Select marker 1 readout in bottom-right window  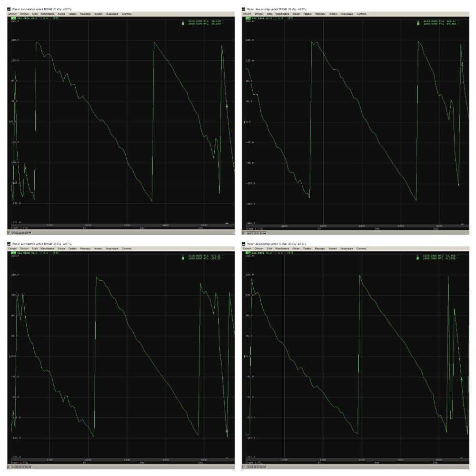(x=437, y=256)
